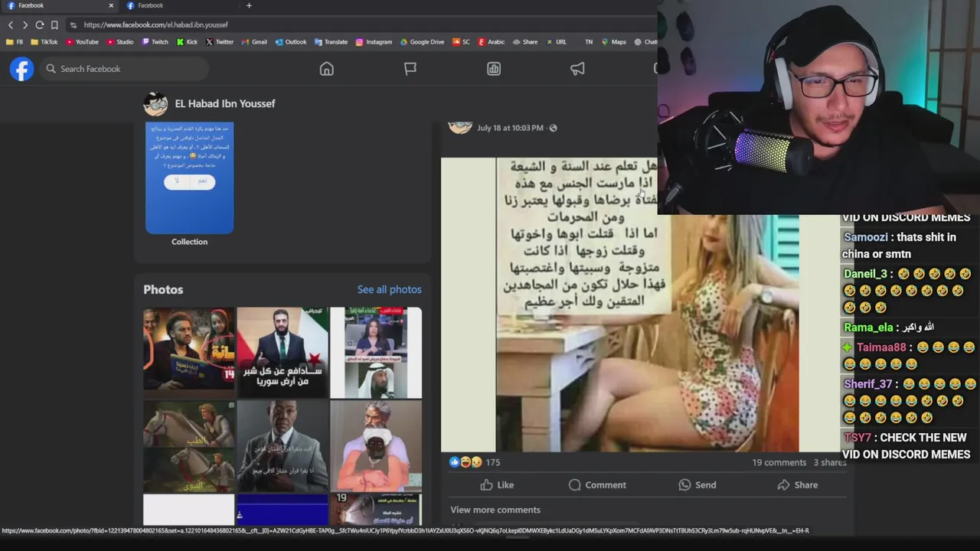This screenshot has height=551, width=980.
Task: Click the Comment button
Action: point(597,485)
